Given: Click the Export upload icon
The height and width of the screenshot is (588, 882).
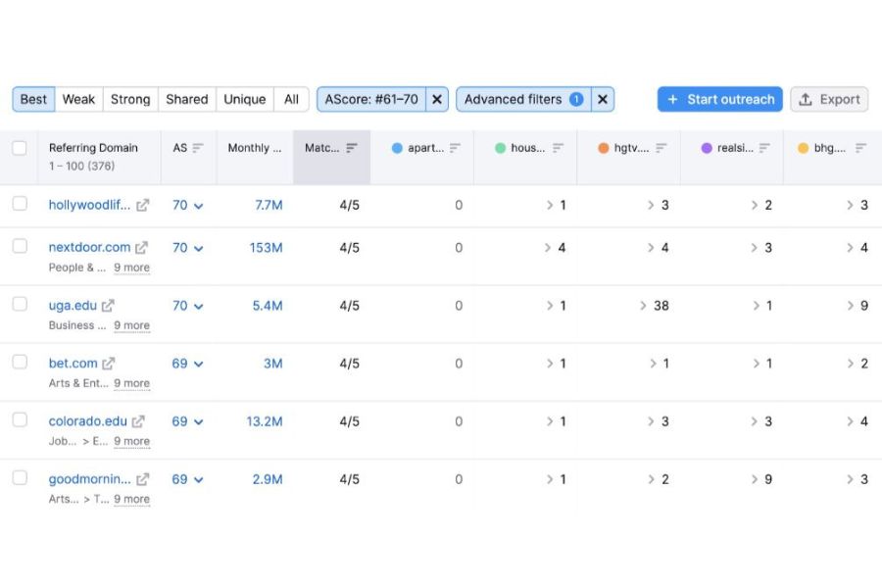Looking at the screenshot, I should click(x=806, y=100).
